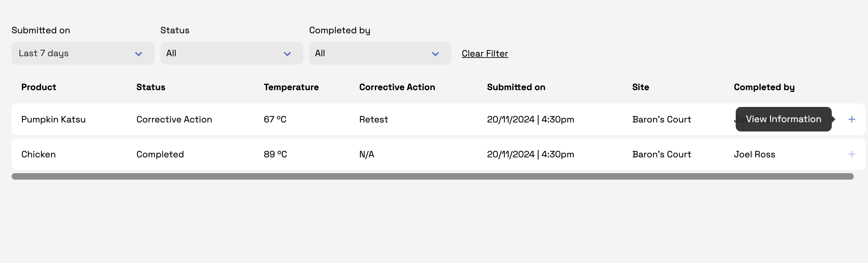The image size is (868, 263).
Task: Click the Product column header
Action: point(39,87)
